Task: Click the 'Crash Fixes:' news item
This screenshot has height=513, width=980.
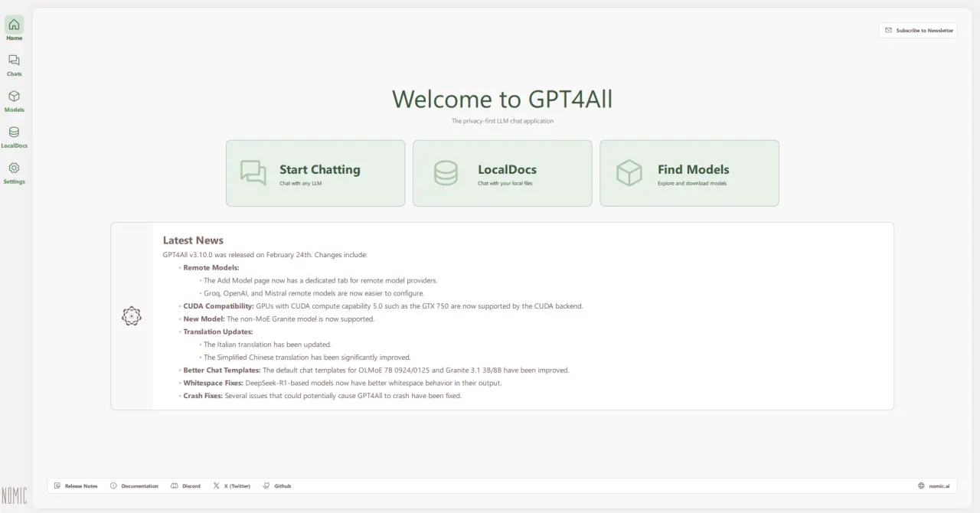Action: pos(322,396)
